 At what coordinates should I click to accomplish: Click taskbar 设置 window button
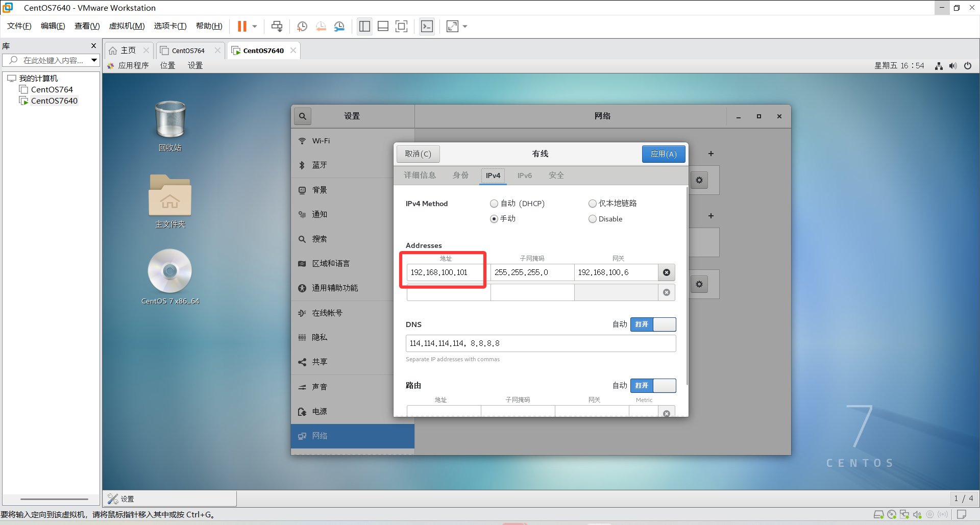(170, 499)
